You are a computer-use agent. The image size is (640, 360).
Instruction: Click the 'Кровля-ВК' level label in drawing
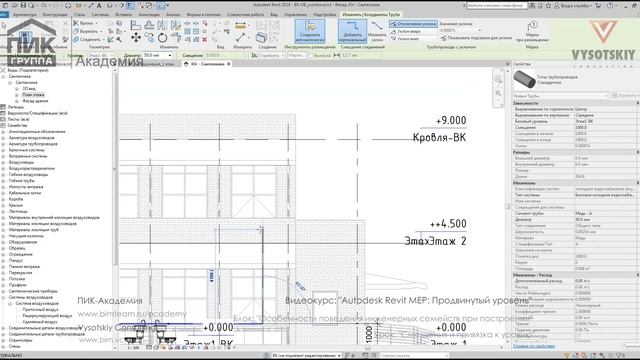[439, 137]
